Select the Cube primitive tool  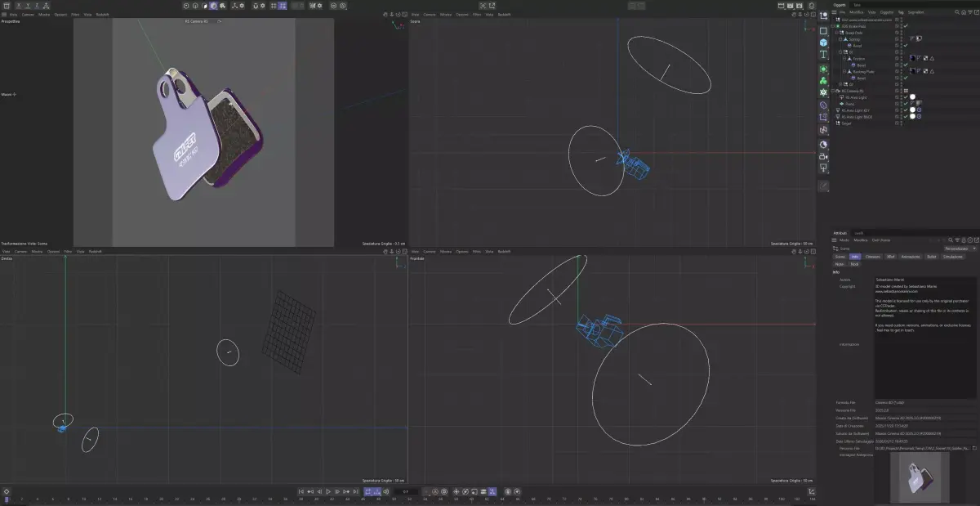tap(823, 43)
